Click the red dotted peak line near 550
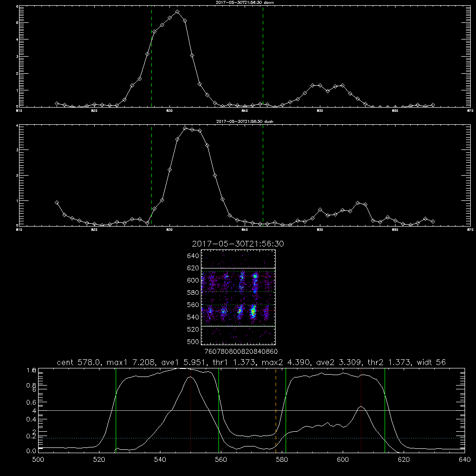476x476 pixels. pos(191,410)
